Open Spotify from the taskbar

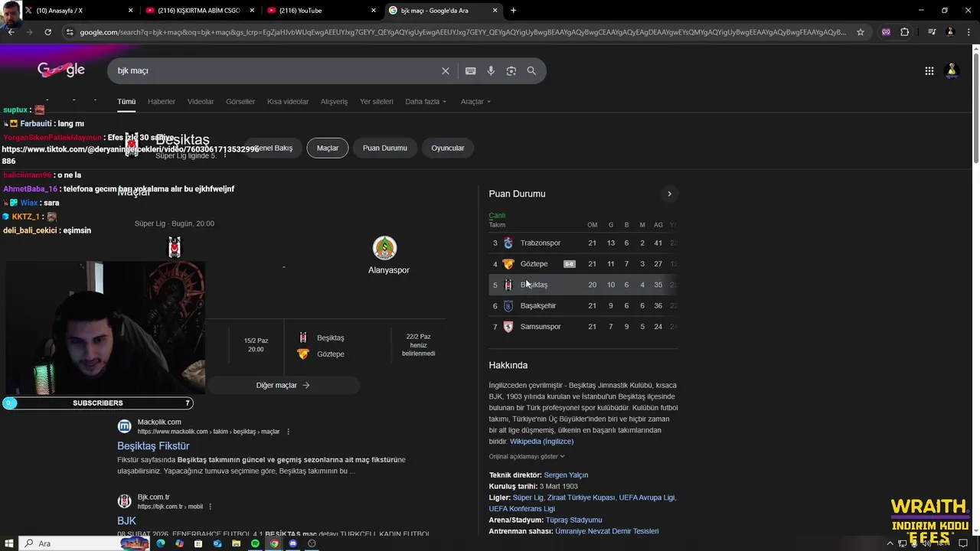tap(255, 543)
